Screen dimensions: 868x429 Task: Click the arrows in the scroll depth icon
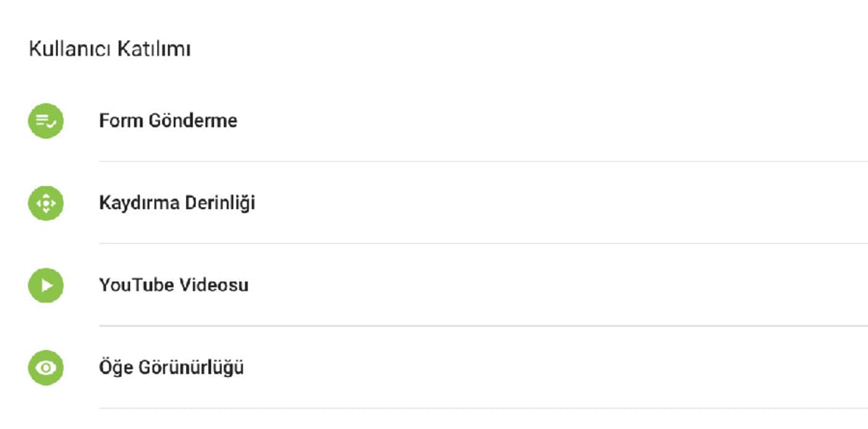click(x=46, y=203)
